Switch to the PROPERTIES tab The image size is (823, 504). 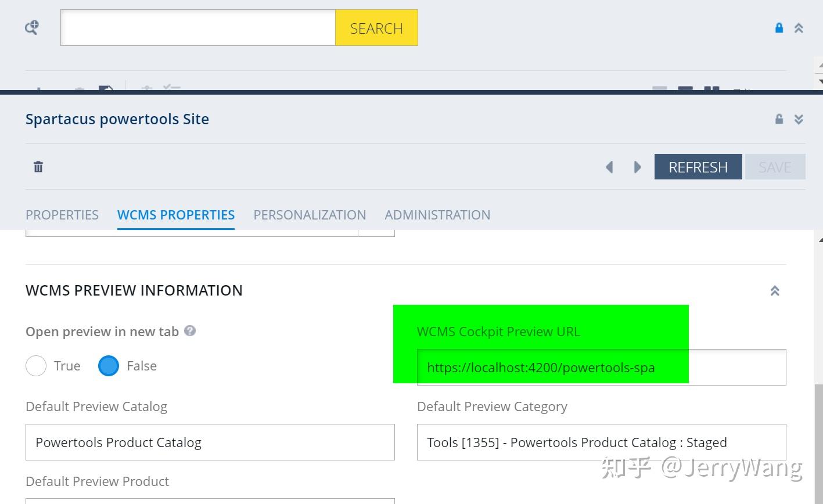point(62,215)
